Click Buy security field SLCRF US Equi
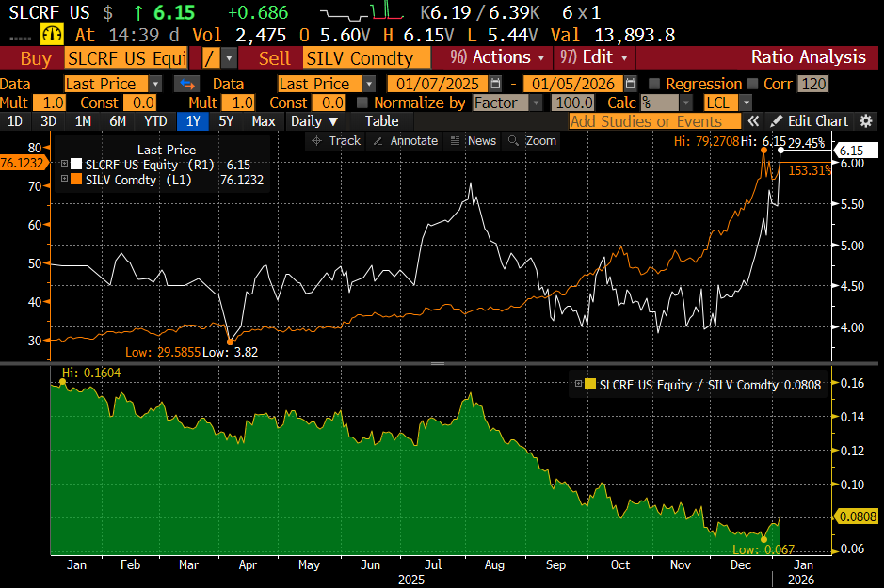Screen dimensions: 884x588 pyautogui.click(x=126, y=58)
